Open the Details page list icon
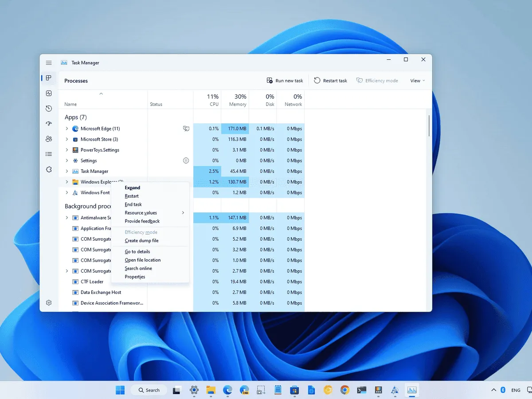 click(49, 154)
